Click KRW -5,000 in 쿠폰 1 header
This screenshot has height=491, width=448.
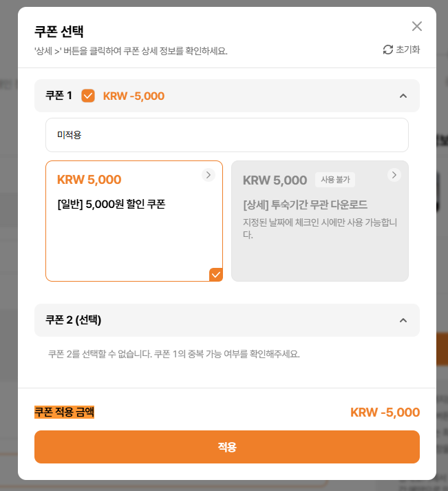coord(134,96)
